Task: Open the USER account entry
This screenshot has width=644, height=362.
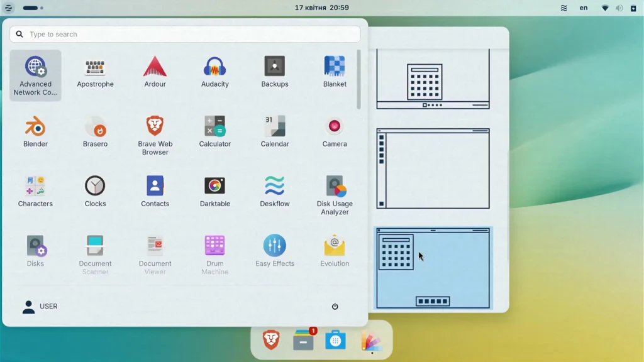Action: [x=40, y=306]
